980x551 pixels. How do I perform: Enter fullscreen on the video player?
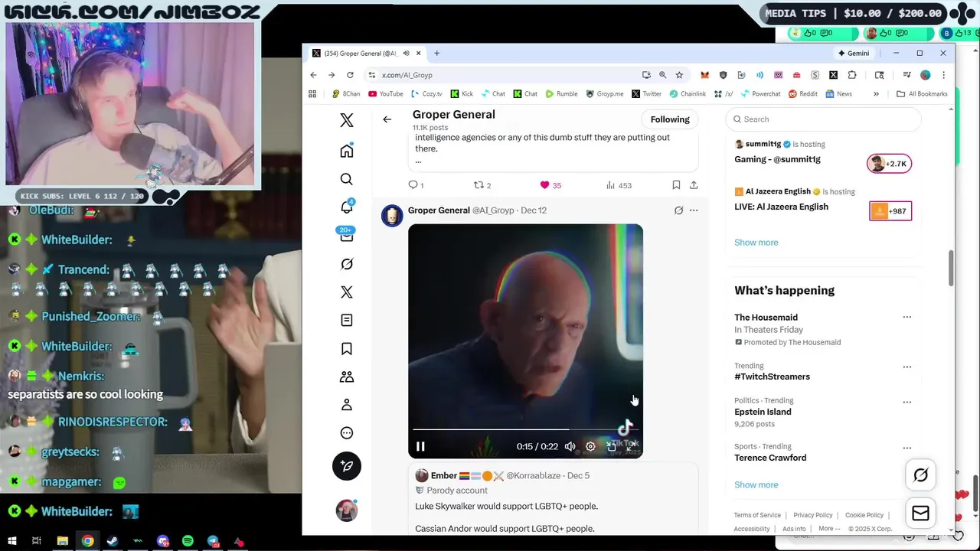[632, 446]
